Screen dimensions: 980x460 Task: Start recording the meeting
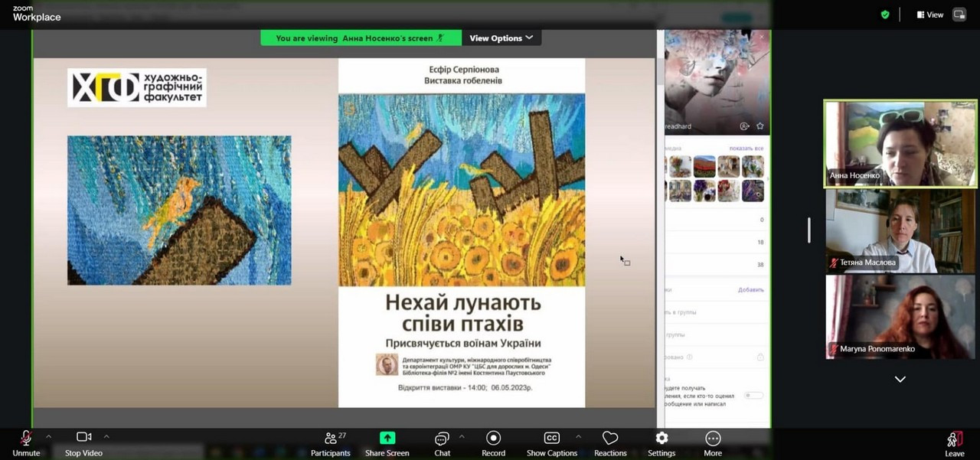tap(493, 442)
